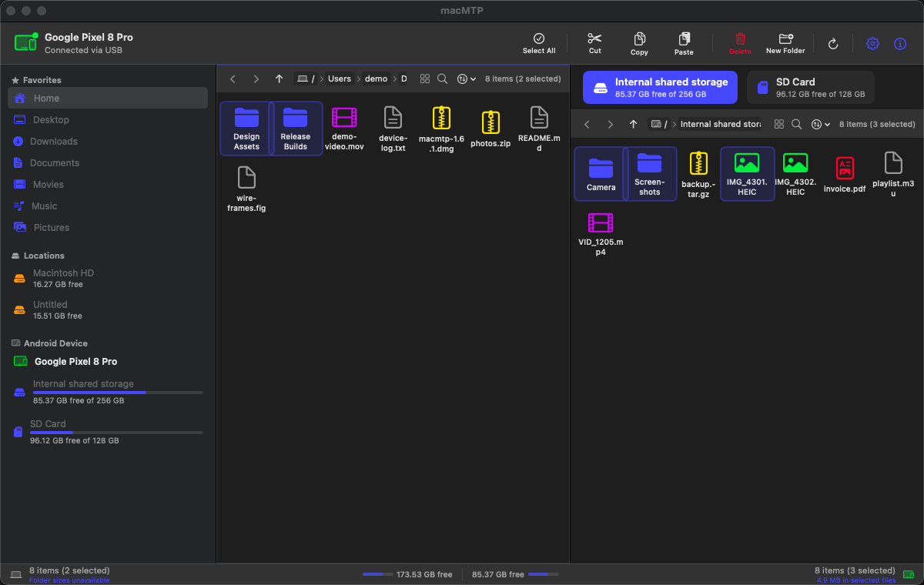Open Home in Favorites sidebar
Image resolution: width=924 pixels, height=585 pixels.
(x=108, y=98)
